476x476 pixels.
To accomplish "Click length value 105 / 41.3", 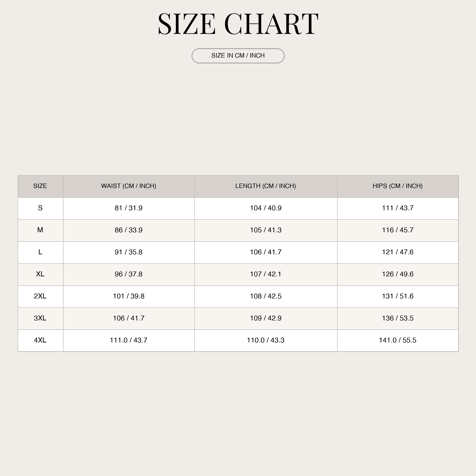I will pyautogui.click(x=266, y=230).
